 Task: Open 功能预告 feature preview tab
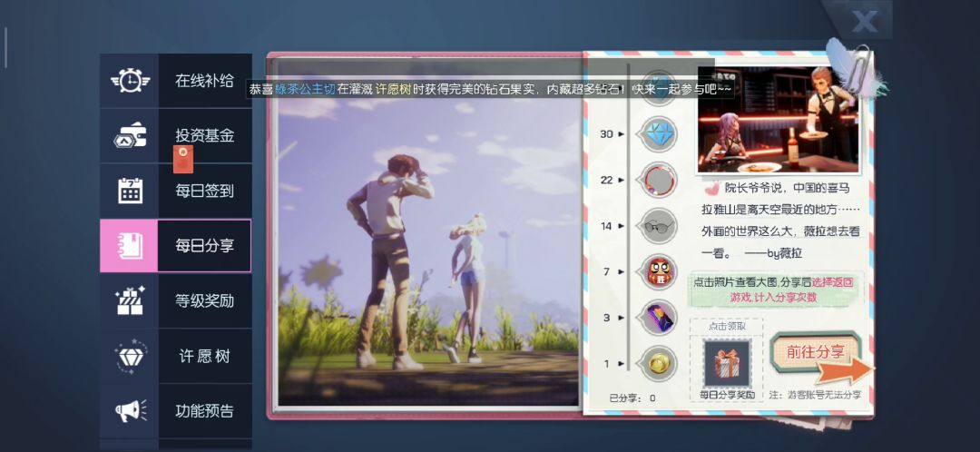pyautogui.click(x=176, y=411)
